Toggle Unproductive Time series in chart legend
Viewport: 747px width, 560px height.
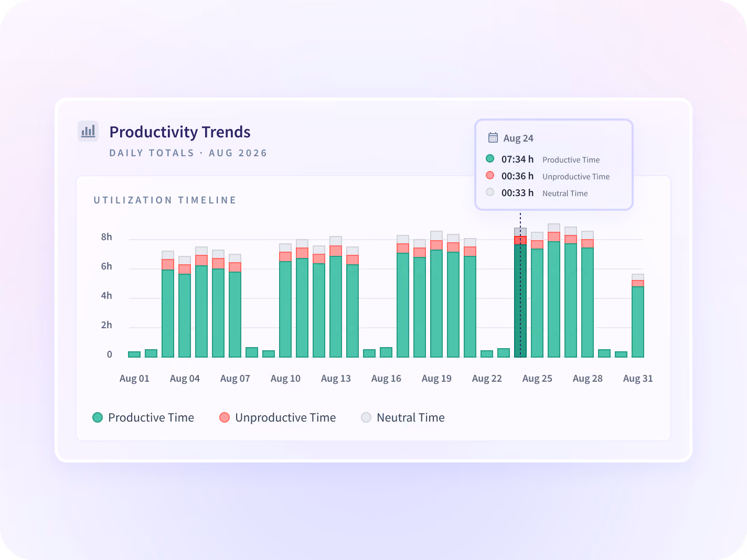[x=278, y=417]
